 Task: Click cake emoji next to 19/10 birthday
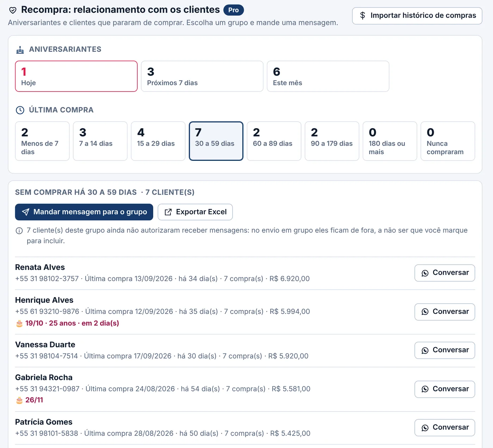pyautogui.click(x=19, y=323)
